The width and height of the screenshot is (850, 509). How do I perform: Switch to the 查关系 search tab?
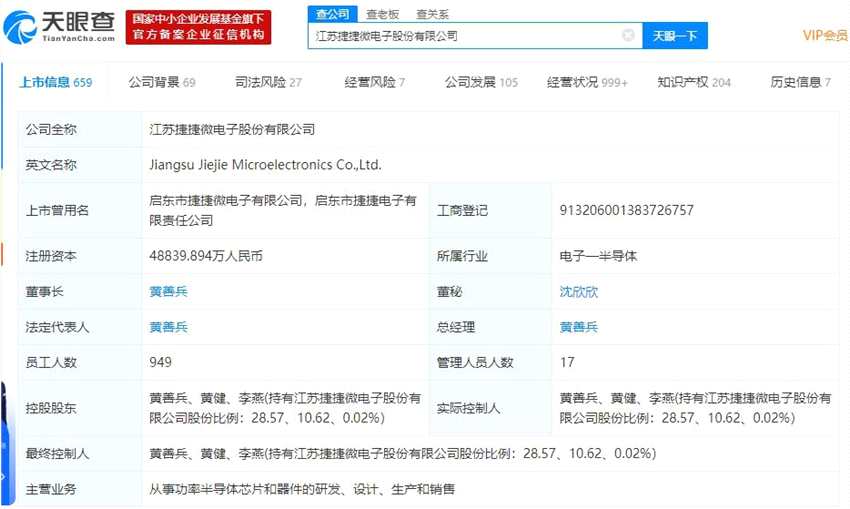[x=433, y=15]
